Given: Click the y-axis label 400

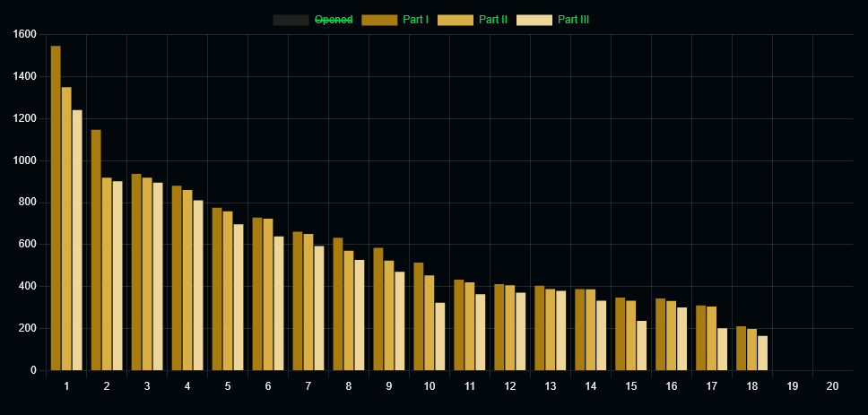Looking at the screenshot, I should 27,287.
